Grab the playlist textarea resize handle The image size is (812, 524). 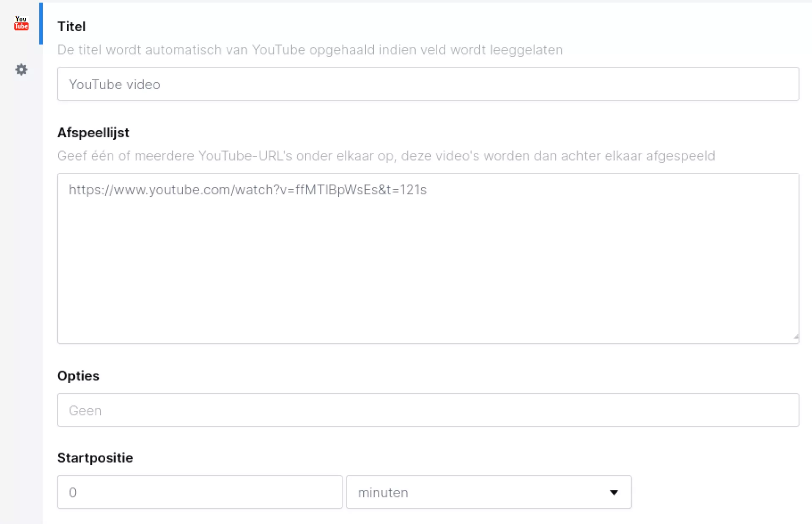[x=796, y=337]
